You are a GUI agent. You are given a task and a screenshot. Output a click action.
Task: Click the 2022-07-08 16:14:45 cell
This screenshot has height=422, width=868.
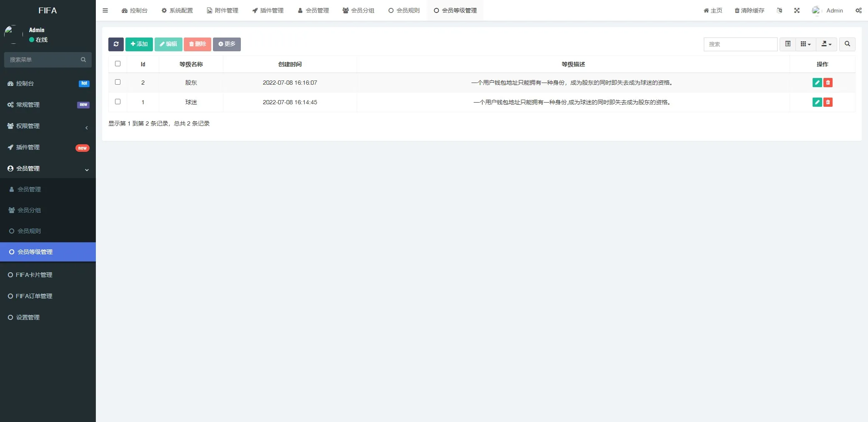point(290,102)
